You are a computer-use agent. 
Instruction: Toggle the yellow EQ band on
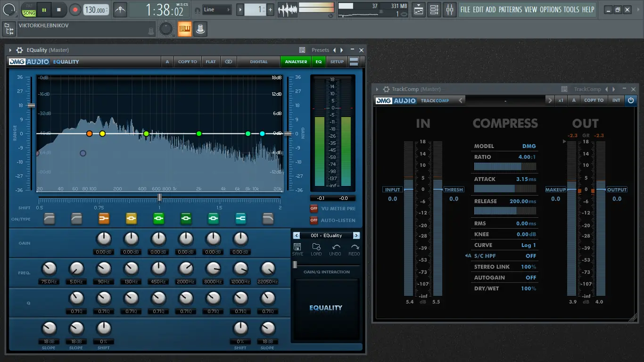click(x=131, y=218)
